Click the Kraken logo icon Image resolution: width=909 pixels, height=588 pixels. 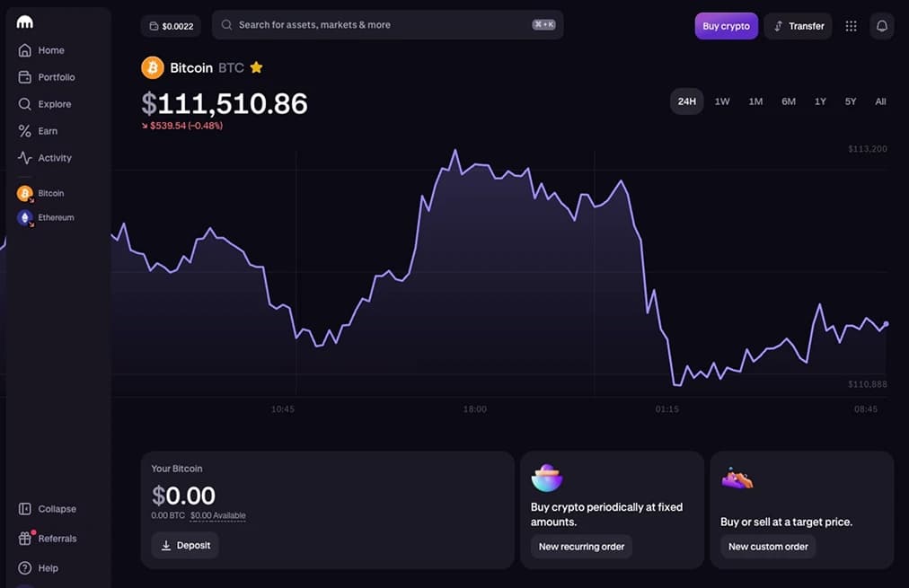point(25,22)
